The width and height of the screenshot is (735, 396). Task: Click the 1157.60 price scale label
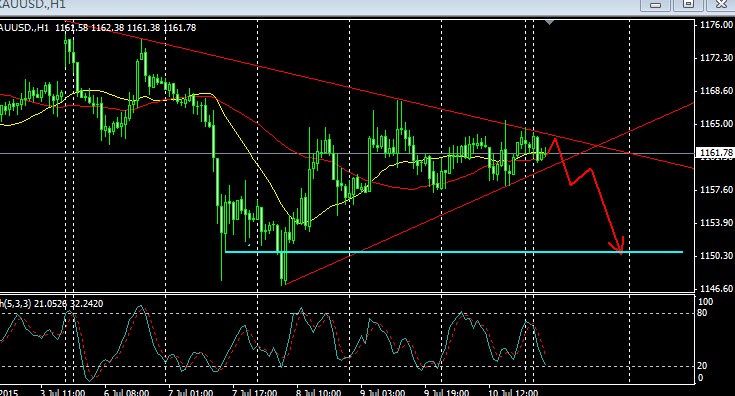pos(716,189)
